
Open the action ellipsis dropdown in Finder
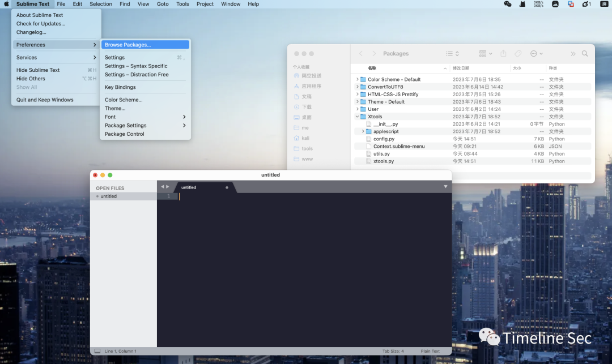(537, 53)
